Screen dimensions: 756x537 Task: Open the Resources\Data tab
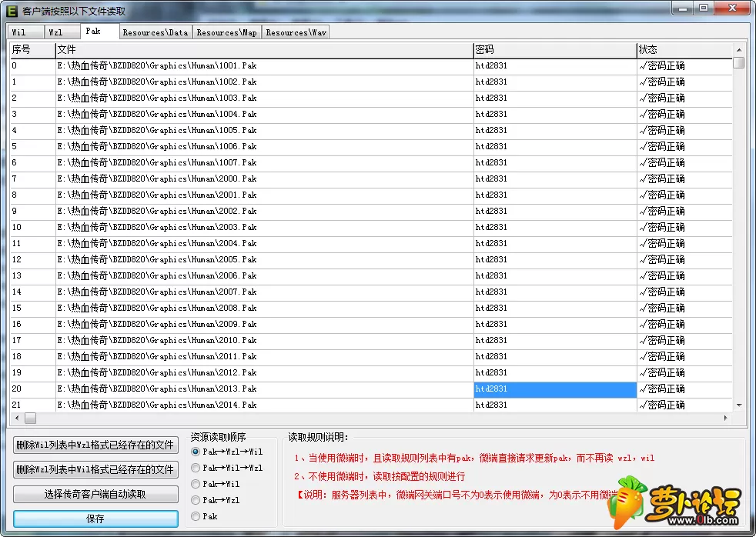tap(156, 32)
